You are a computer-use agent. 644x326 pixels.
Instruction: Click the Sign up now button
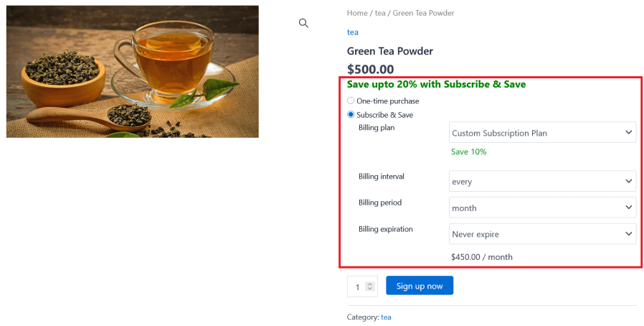[x=420, y=286]
